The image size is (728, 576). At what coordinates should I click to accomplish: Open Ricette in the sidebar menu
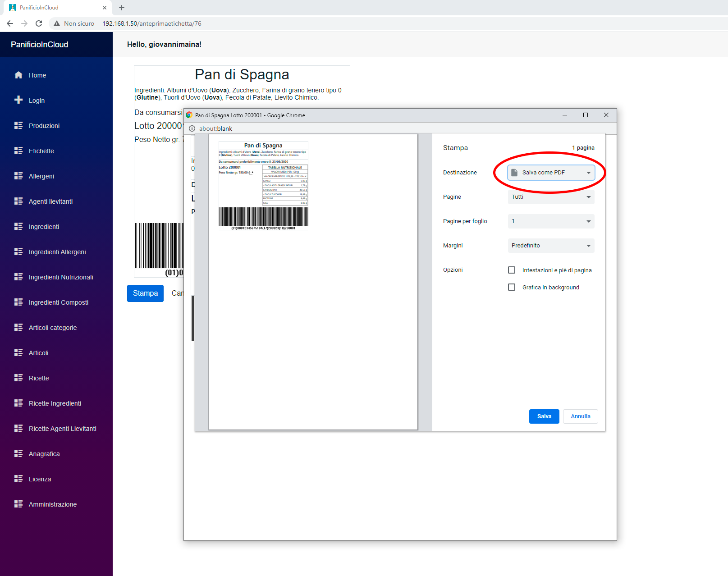(x=39, y=378)
